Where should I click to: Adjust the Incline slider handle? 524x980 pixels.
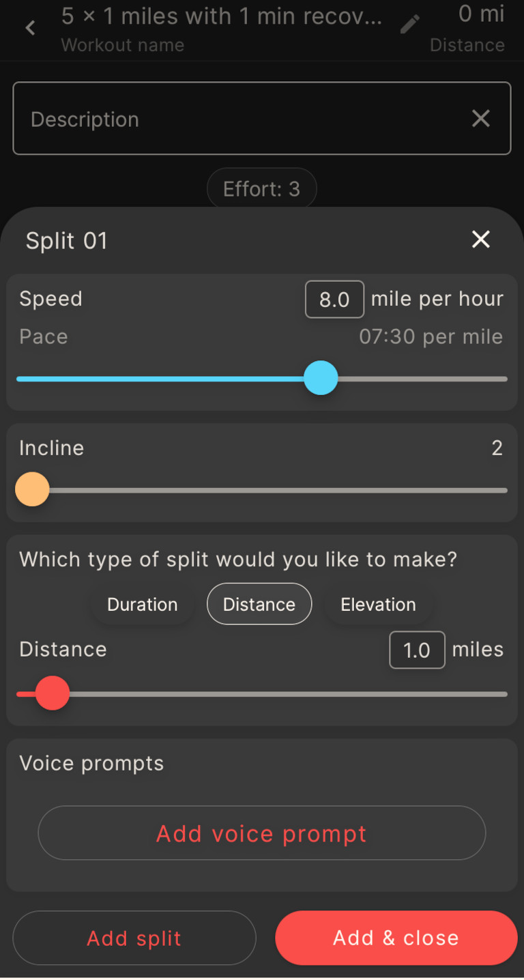click(31, 489)
